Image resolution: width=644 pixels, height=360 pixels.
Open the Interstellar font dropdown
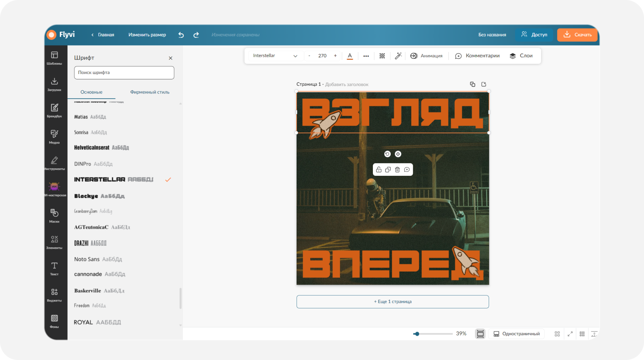[275, 56]
